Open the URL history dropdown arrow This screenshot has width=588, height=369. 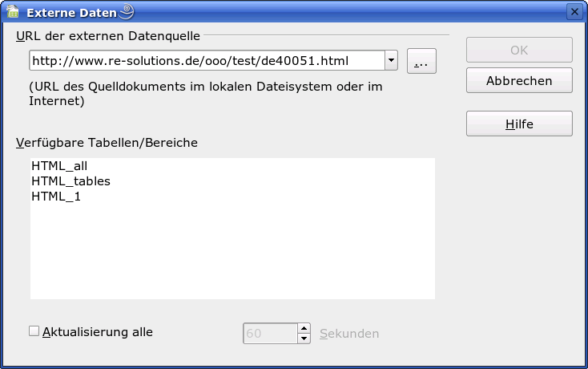391,60
